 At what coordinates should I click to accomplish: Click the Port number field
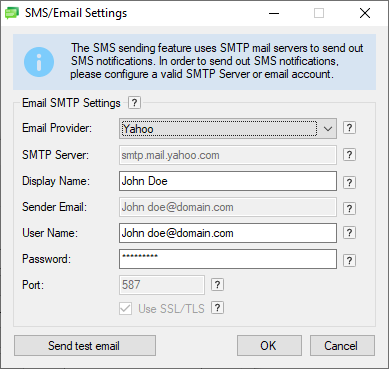[x=162, y=285]
